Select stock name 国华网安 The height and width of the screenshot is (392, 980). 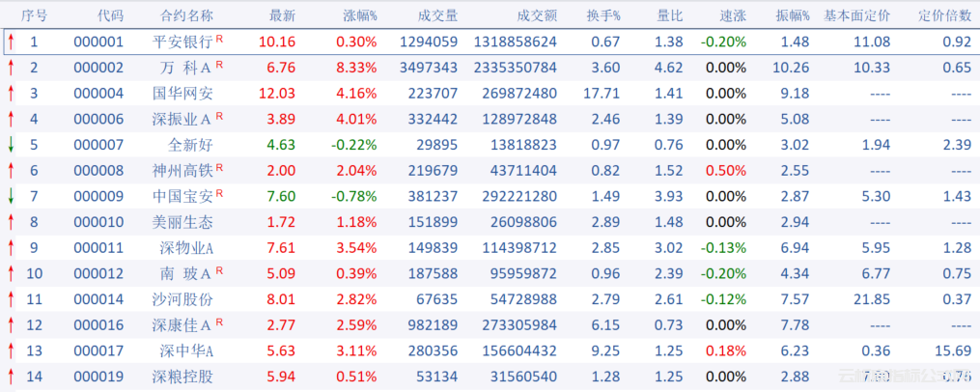182,94
